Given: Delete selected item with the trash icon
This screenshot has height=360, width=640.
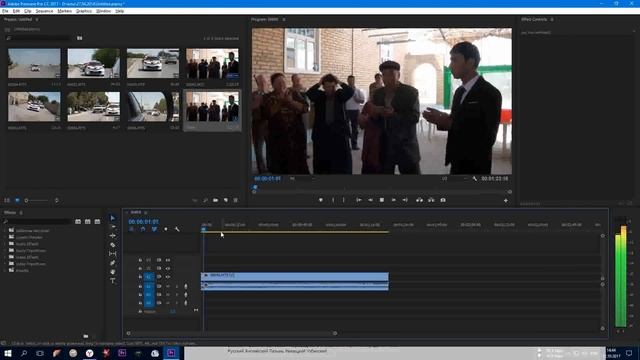Looking at the screenshot, I should tap(236, 200).
